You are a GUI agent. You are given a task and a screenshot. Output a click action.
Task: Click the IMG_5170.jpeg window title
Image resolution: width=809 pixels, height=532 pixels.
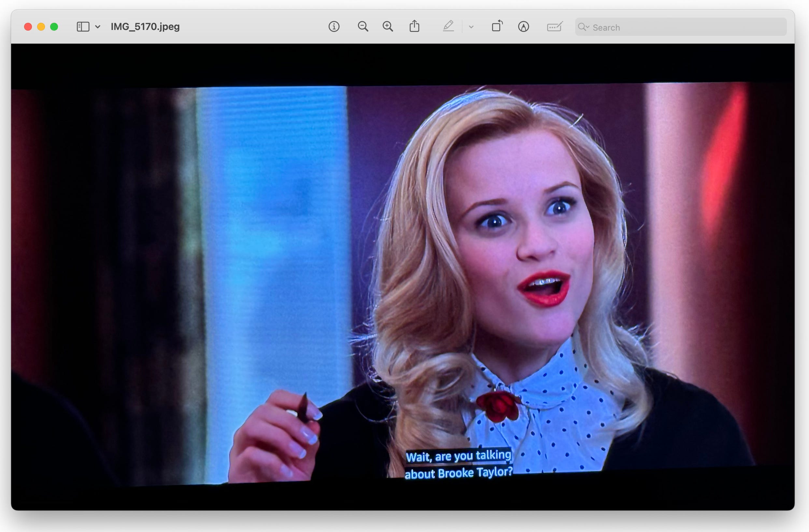coord(145,26)
